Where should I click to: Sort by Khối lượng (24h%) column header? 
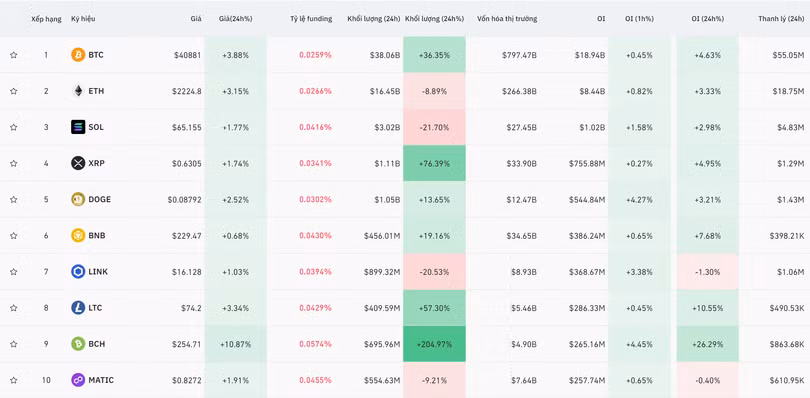pyautogui.click(x=434, y=19)
